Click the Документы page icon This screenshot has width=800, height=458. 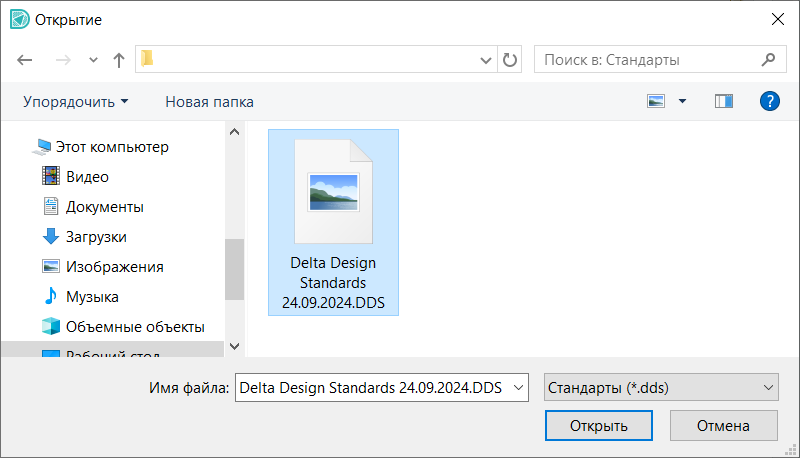coord(51,206)
